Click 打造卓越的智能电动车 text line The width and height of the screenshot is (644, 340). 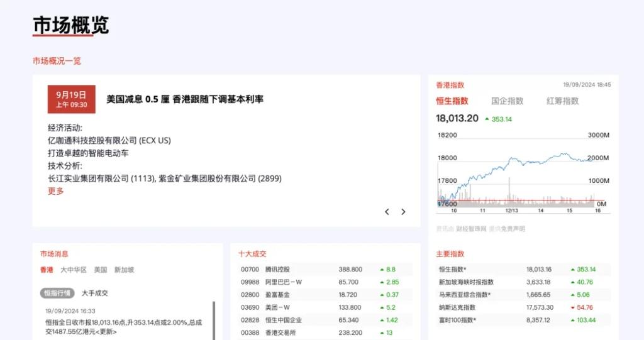(88, 153)
